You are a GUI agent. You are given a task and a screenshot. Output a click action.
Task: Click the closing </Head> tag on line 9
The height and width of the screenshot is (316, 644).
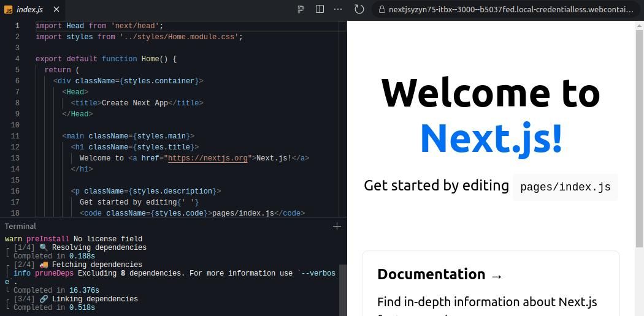coord(78,114)
